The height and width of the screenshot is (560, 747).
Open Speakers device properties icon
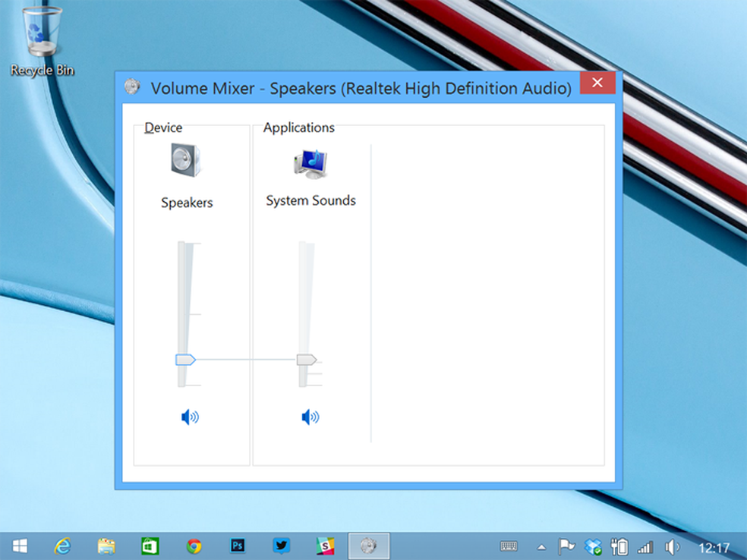(x=186, y=161)
